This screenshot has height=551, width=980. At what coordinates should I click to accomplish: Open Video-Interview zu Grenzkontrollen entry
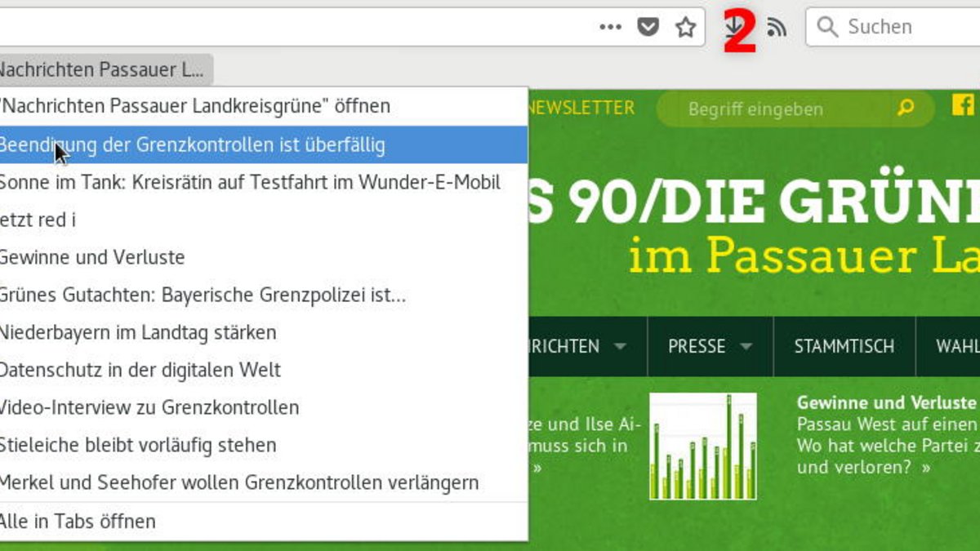tap(263, 407)
